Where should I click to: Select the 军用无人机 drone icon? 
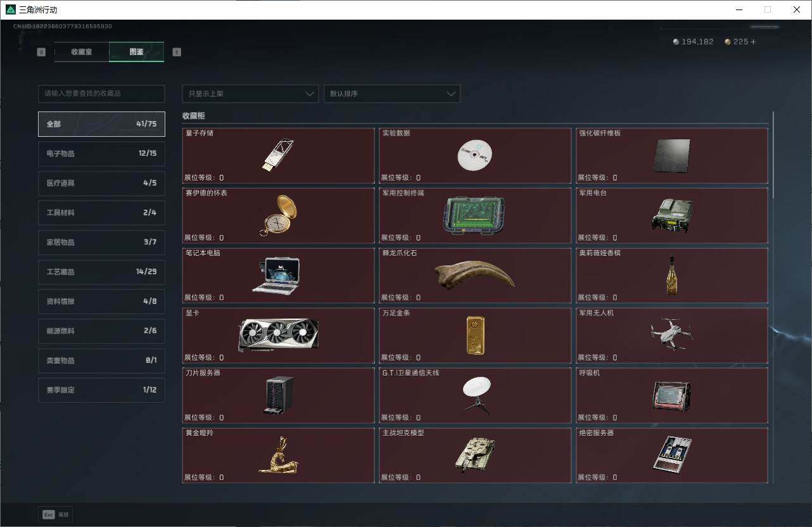tap(671, 334)
